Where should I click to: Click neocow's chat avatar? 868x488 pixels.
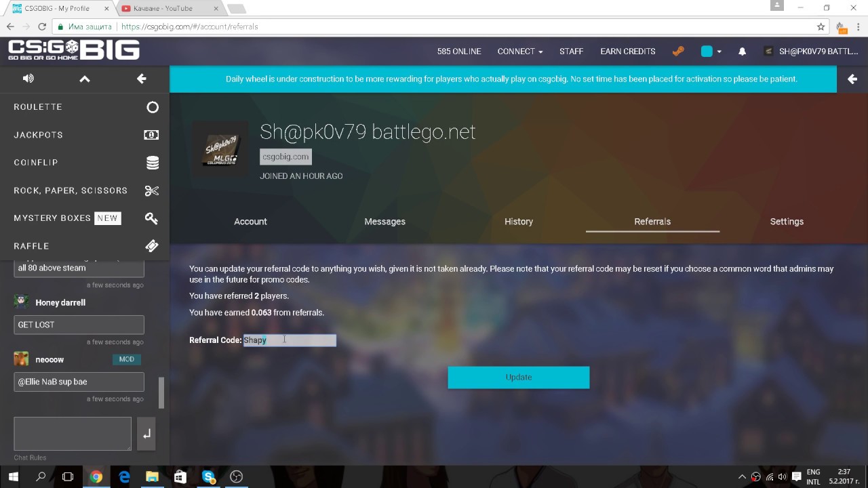click(21, 359)
